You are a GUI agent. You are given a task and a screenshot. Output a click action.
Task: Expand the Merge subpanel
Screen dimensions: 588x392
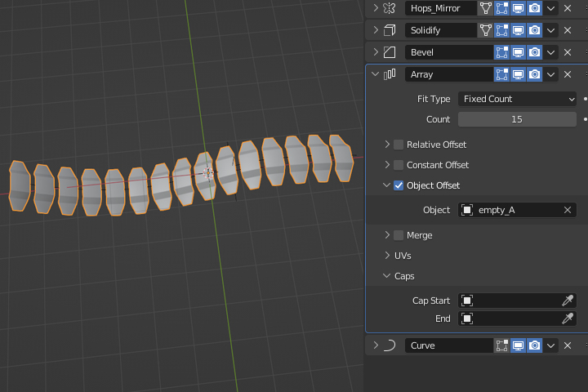(x=387, y=235)
